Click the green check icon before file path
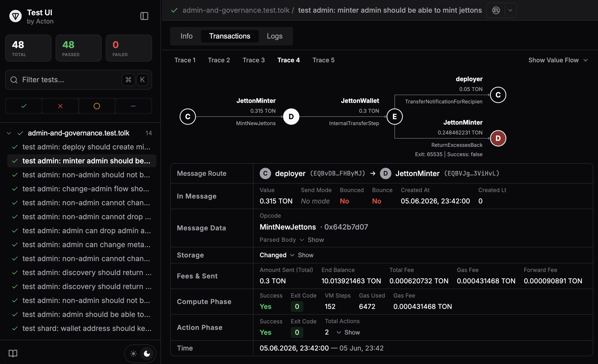598x364 pixels. pos(174,10)
